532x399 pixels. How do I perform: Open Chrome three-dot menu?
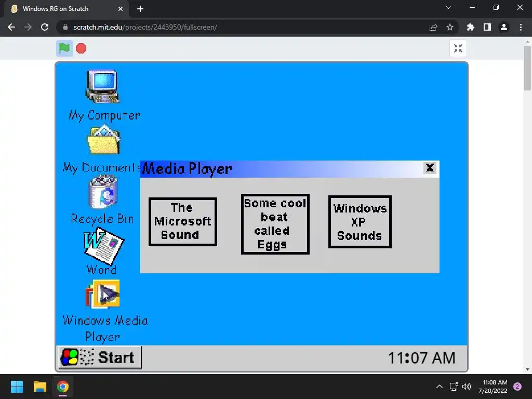tap(521, 27)
